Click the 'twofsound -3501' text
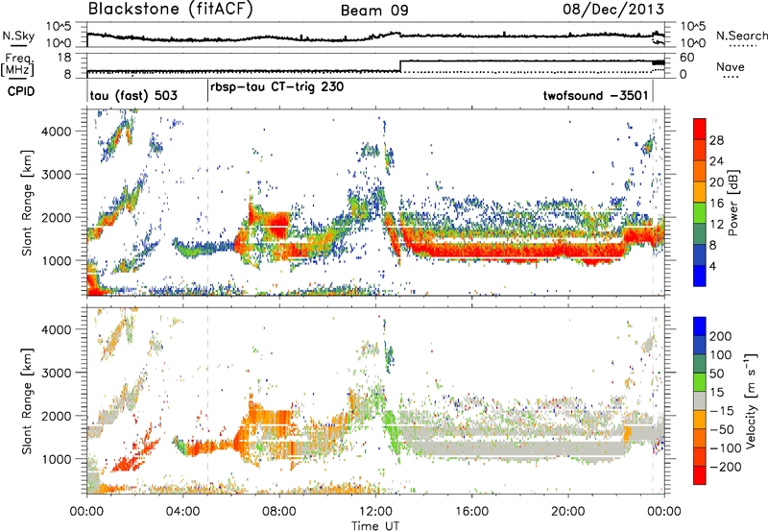Image resolution: width=768 pixels, height=532 pixels. pos(595,95)
